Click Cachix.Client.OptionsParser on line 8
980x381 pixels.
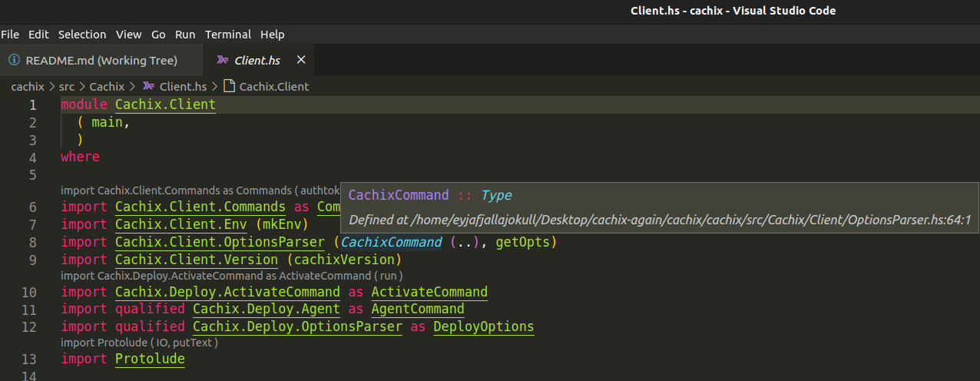(220, 242)
